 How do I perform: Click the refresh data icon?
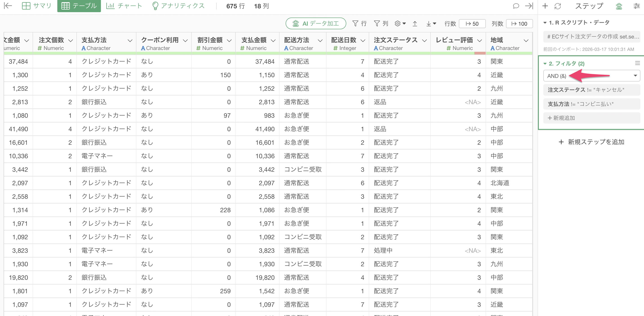click(558, 6)
